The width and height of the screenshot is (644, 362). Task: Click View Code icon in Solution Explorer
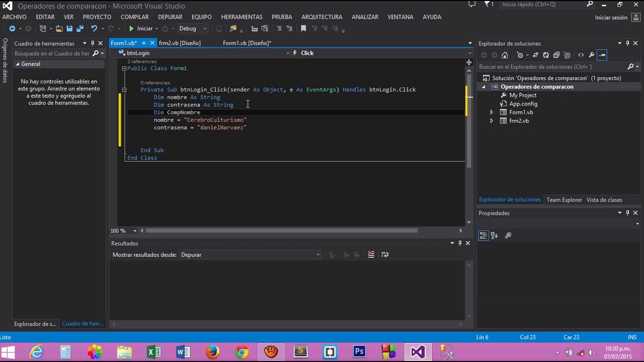pos(581,55)
